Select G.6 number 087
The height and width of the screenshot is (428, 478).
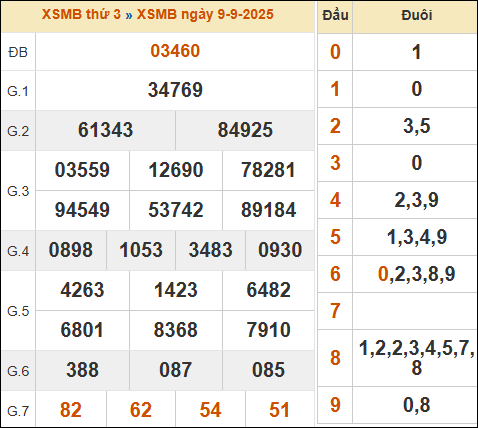[175, 370]
